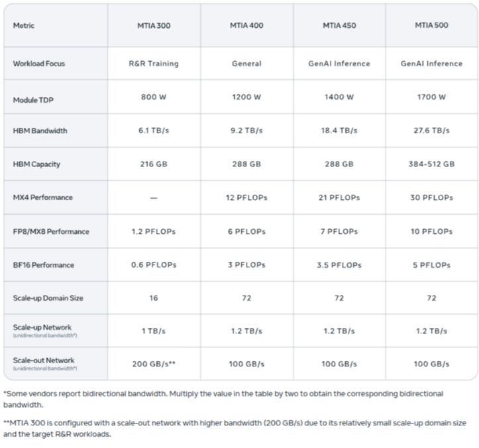Select the MTIA 400 column header
The image size is (479, 448).
(246, 26)
